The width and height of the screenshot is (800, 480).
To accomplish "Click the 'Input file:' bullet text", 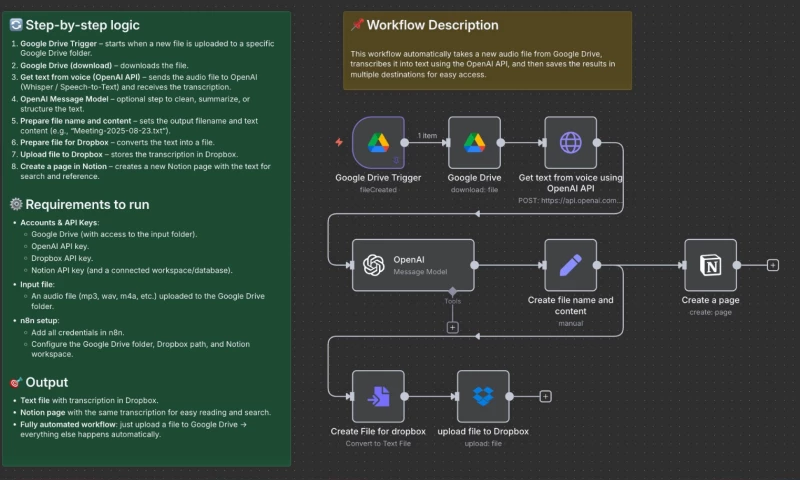I will 37,284.
